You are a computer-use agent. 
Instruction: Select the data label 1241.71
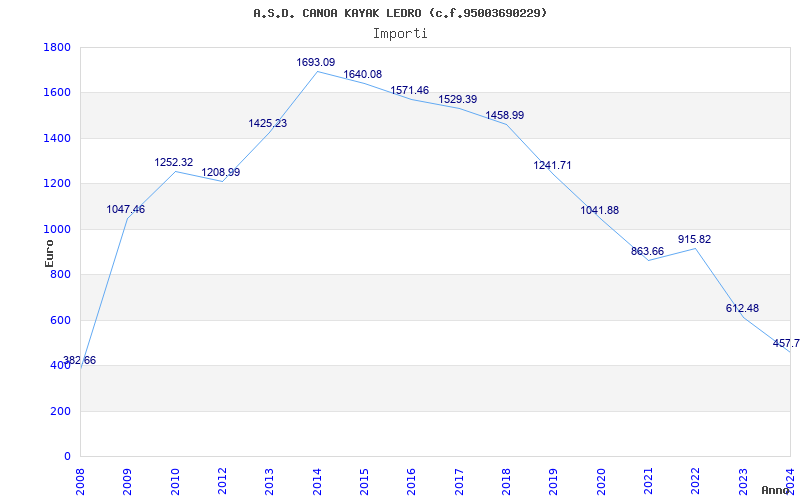click(x=553, y=165)
